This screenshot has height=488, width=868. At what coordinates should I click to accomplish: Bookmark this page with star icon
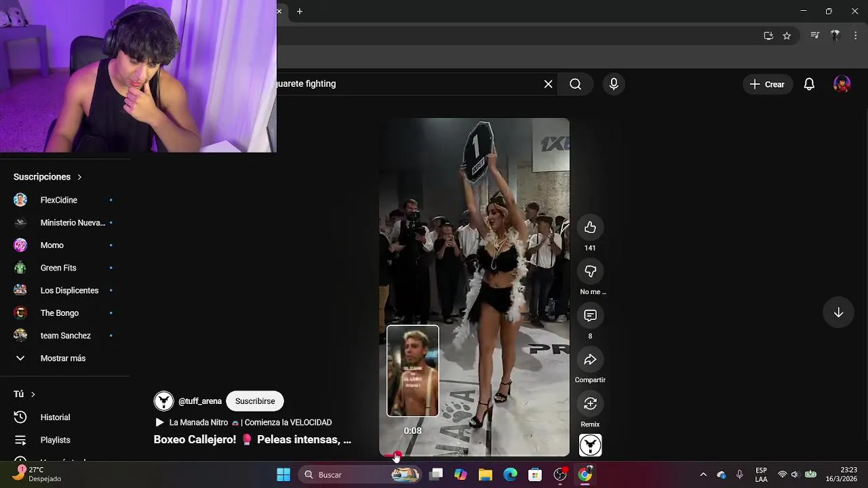tap(787, 36)
